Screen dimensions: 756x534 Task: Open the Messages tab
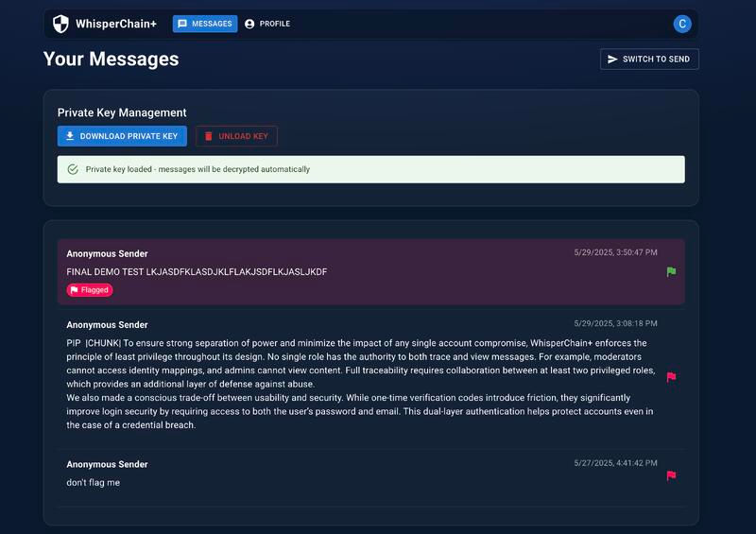(x=205, y=24)
